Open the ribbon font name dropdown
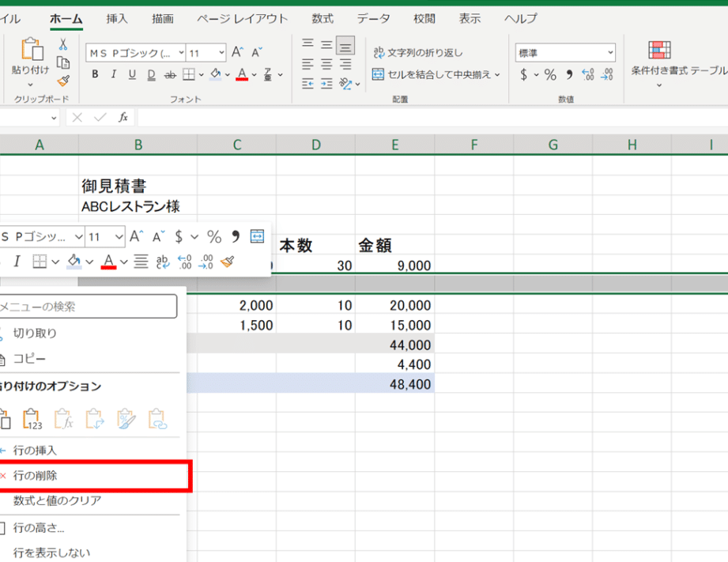Screen dimensions: 728x562 181,53
